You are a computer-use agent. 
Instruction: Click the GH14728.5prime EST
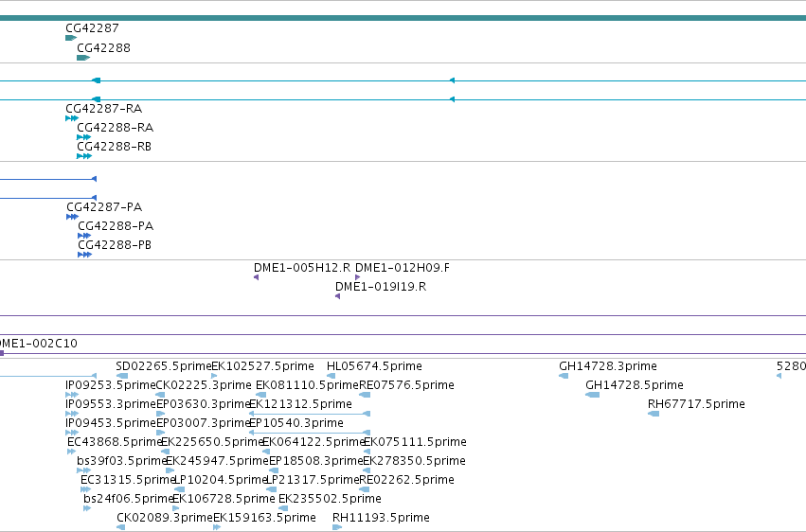[635, 385]
